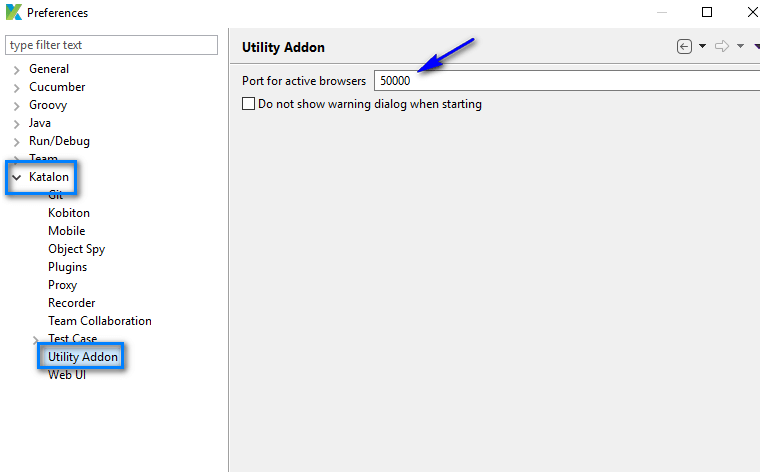
Task: Select Run/Debug in preferences tree
Action: point(59,141)
